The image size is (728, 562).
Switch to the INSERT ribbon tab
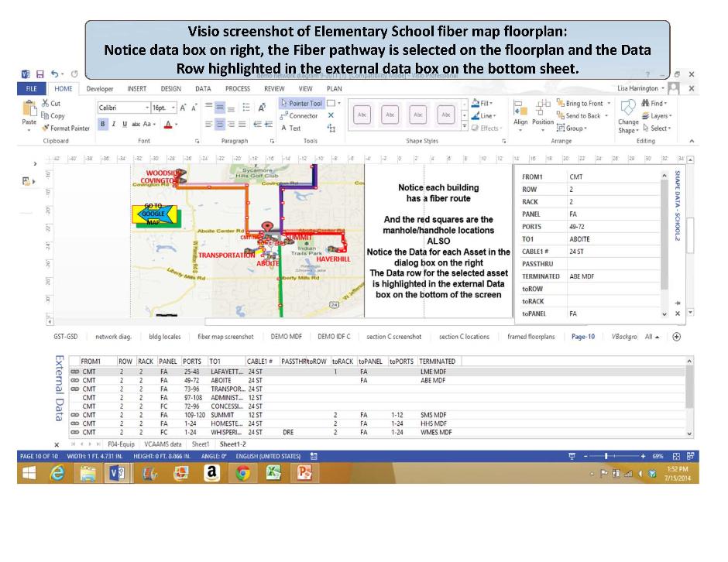click(x=136, y=89)
